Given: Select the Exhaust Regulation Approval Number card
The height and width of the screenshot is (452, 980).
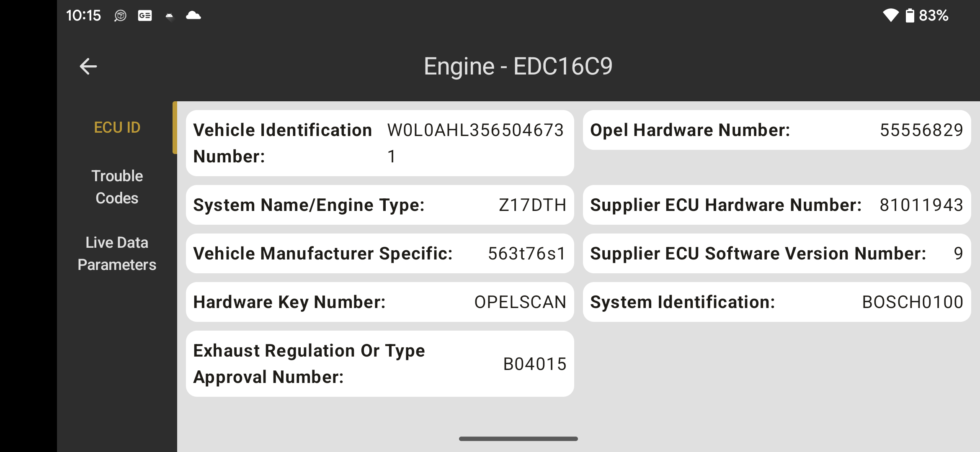Looking at the screenshot, I should click(x=380, y=364).
